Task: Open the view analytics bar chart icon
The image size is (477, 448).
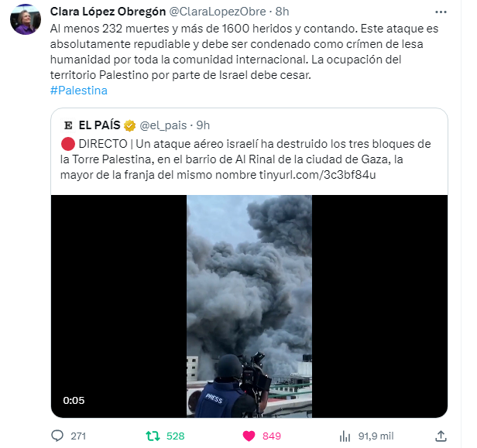Action: [x=345, y=436]
